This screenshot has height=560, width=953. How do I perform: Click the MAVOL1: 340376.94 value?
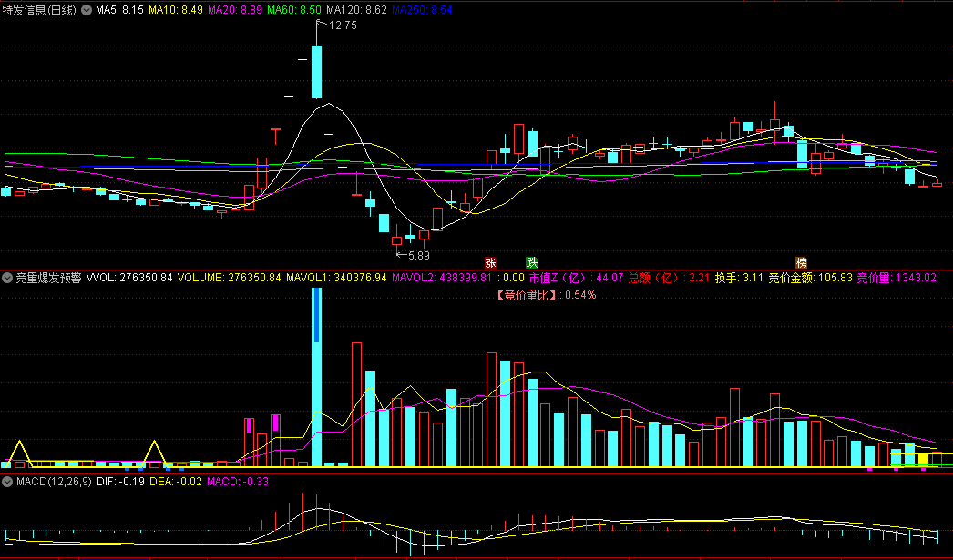click(337, 278)
